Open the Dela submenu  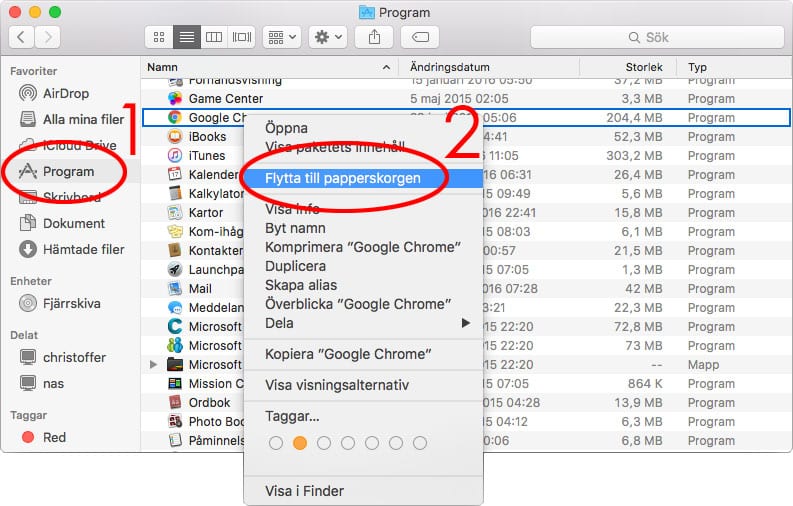(363, 323)
